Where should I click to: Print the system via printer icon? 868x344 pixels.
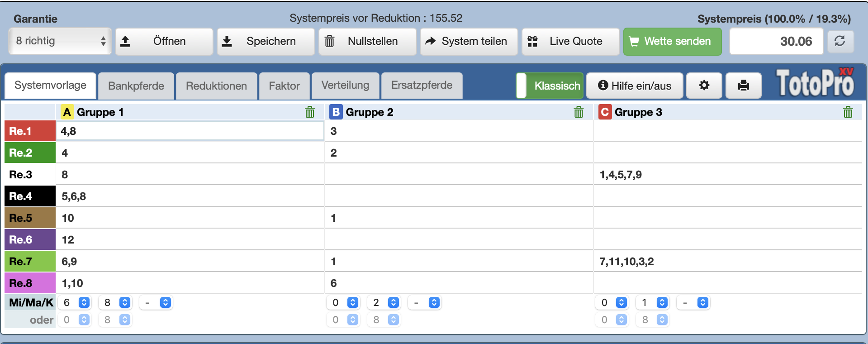[x=743, y=86]
